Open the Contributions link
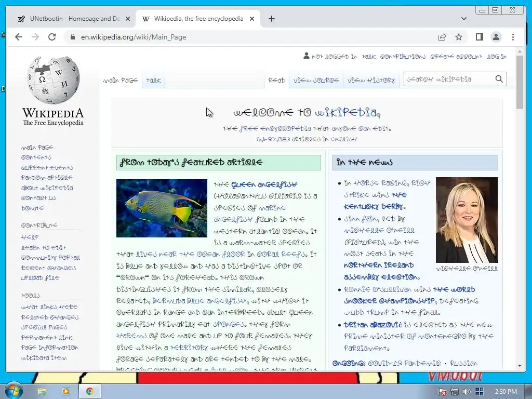 pyautogui.click(x=403, y=57)
